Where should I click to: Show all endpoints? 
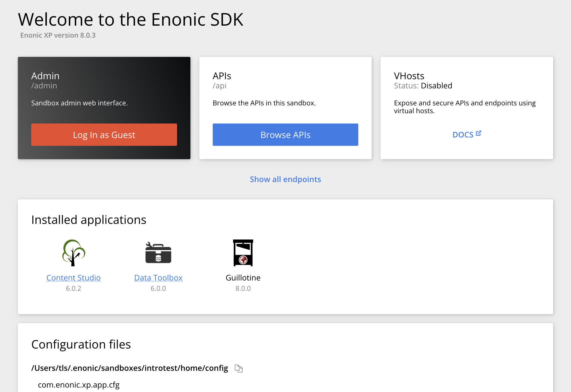(x=285, y=179)
